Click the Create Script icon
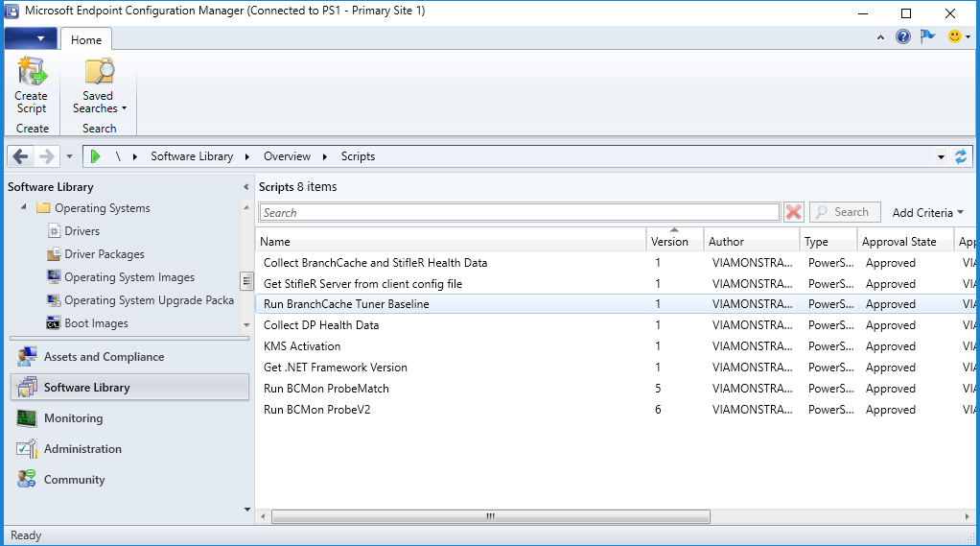This screenshot has height=546, width=980. tap(32, 71)
